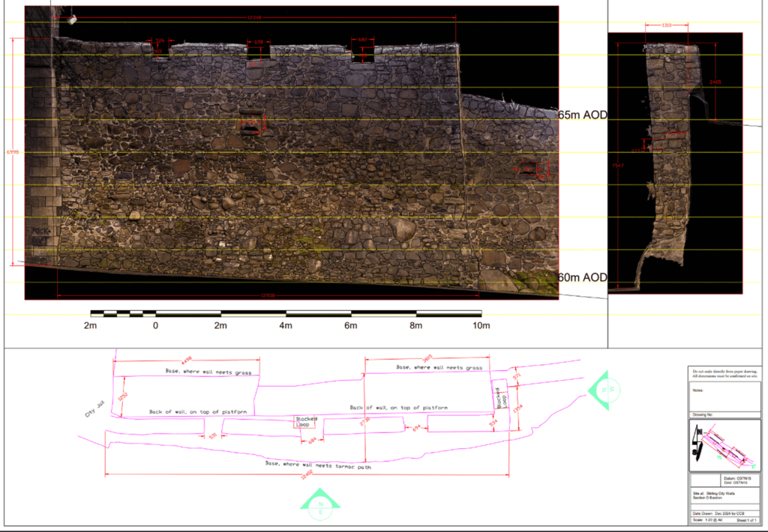The width and height of the screenshot is (768, 532).
Task: Click the 60m AOD level label
Action: 582,277
